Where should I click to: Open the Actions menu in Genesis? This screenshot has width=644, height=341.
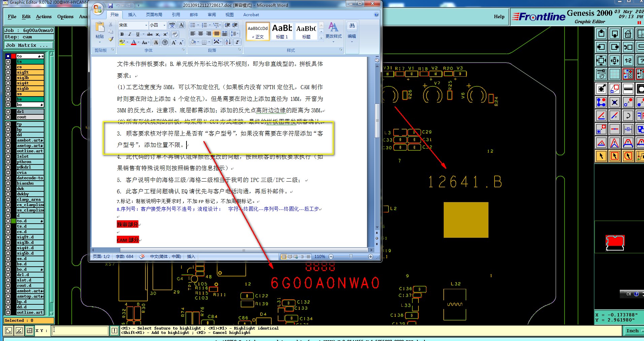[x=44, y=16]
